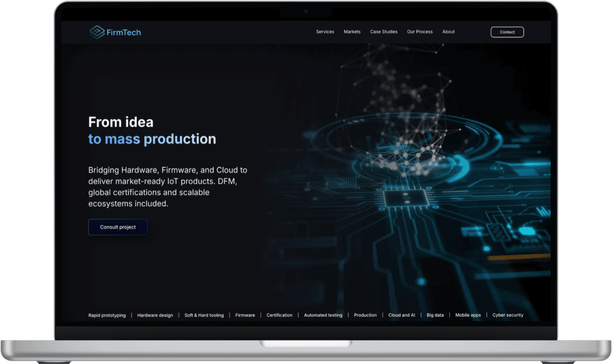Select Big data in bottom bar
This screenshot has height=364, width=612.
tap(435, 315)
